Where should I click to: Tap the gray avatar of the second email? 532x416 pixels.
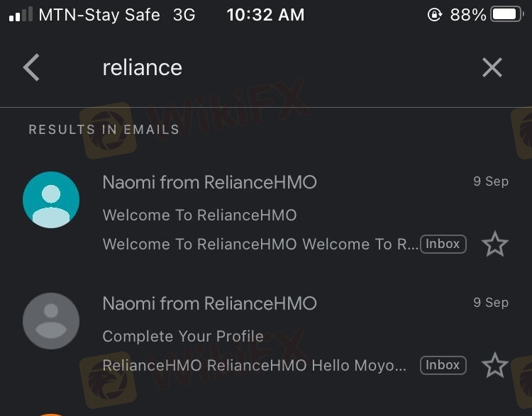(51, 321)
